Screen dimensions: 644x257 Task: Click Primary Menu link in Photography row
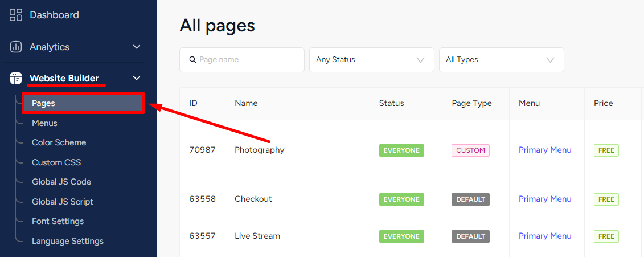coord(545,150)
